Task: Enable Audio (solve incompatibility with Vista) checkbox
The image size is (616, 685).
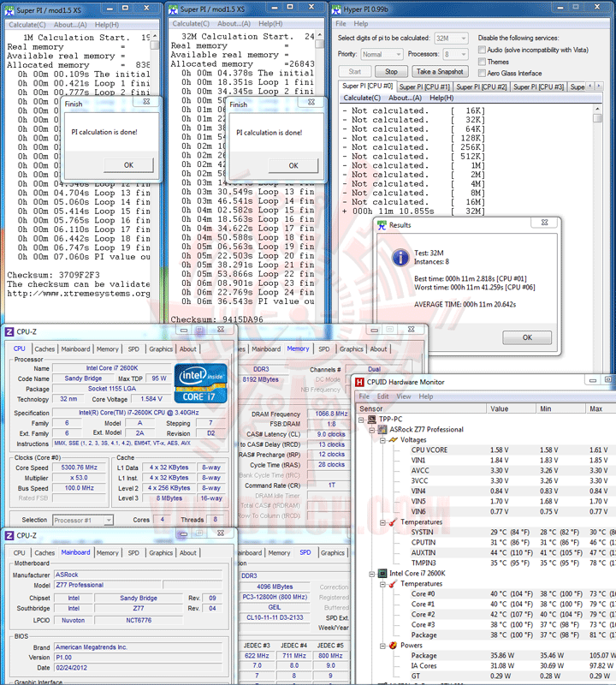Action: click(x=482, y=50)
